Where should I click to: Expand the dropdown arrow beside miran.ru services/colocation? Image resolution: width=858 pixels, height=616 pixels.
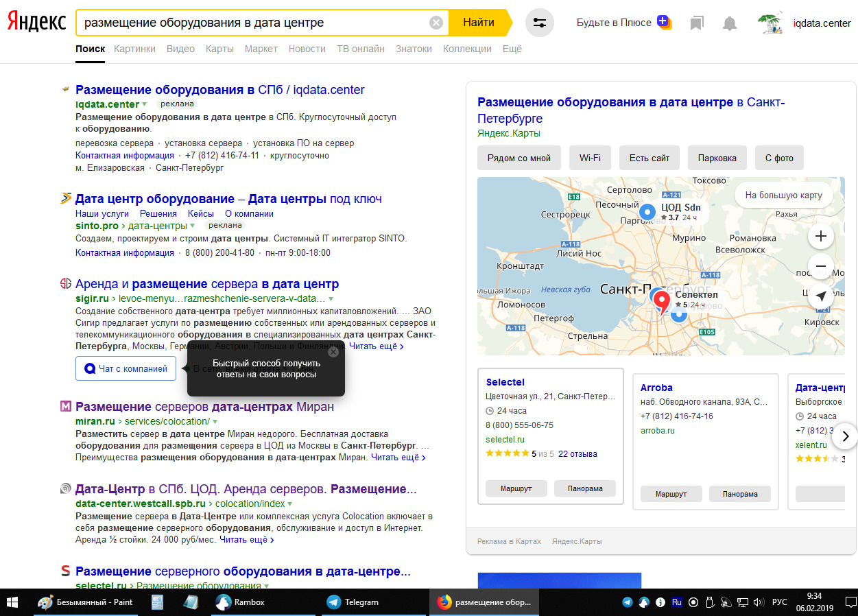[x=215, y=422]
